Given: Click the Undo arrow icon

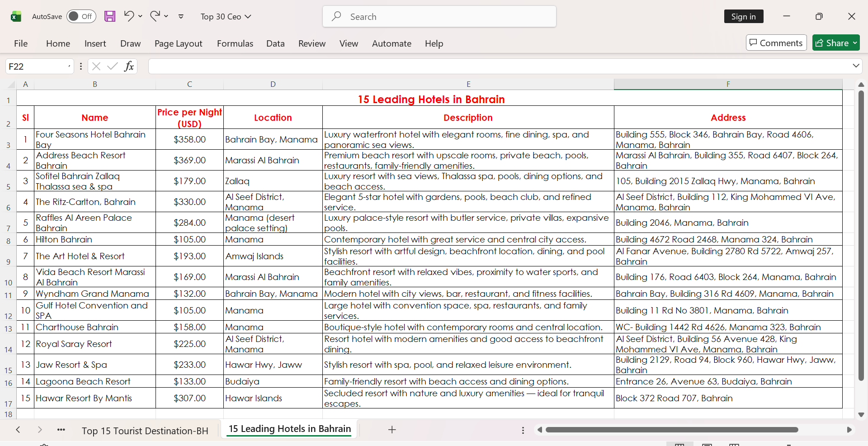Looking at the screenshot, I should click(x=129, y=16).
